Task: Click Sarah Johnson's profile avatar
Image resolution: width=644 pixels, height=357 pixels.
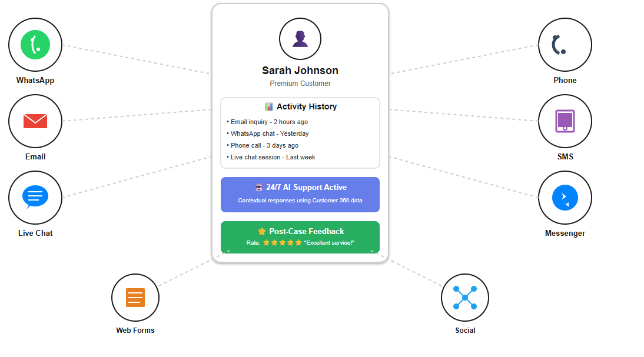Action: click(x=300, y=39)
